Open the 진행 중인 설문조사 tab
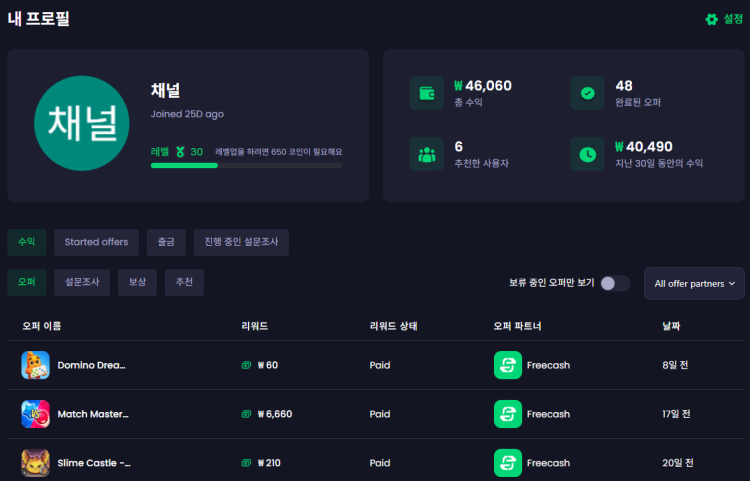The image size is (750, 481). coord(241,242)
